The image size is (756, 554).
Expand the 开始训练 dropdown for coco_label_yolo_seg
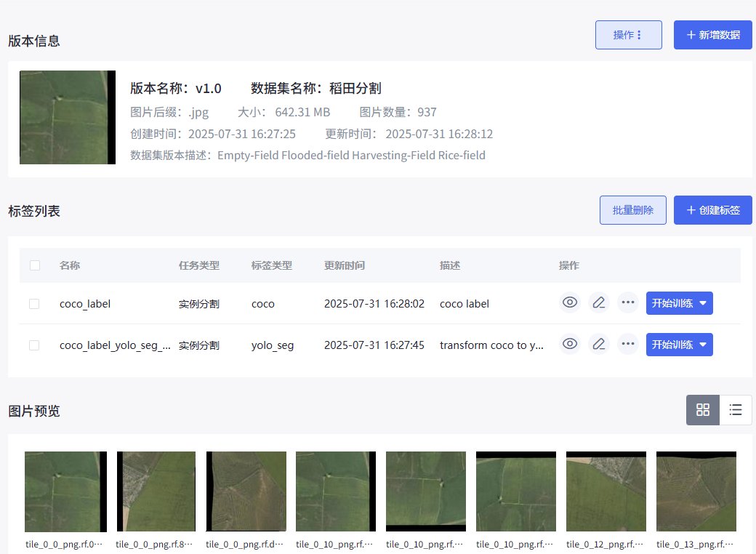702,344
